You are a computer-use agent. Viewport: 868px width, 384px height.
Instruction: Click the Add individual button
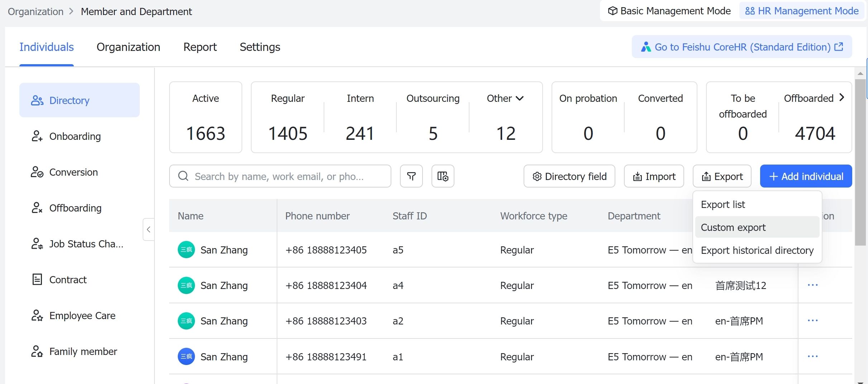click(806, 176)
